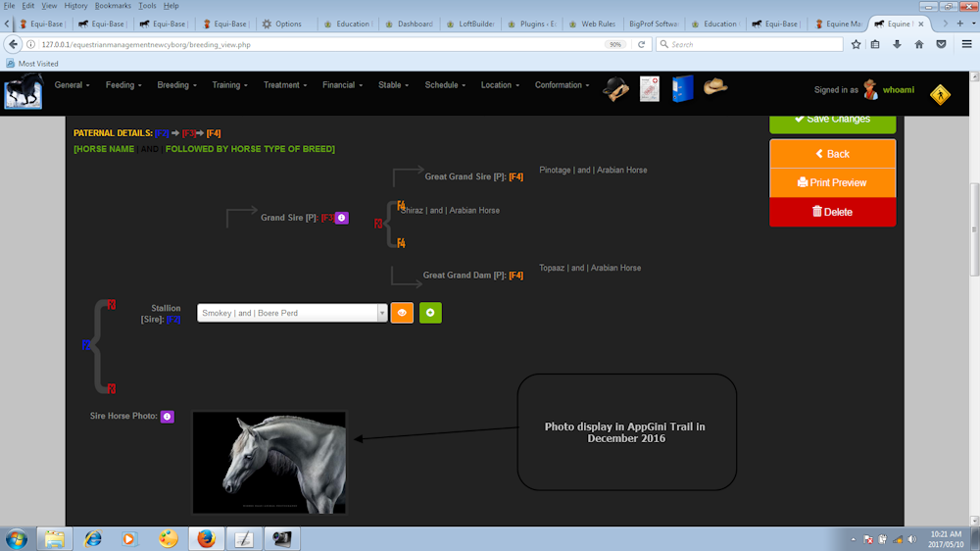Open the browser downloads arrow icon
This screenshot has height=551, width=980.
(897, 44)
